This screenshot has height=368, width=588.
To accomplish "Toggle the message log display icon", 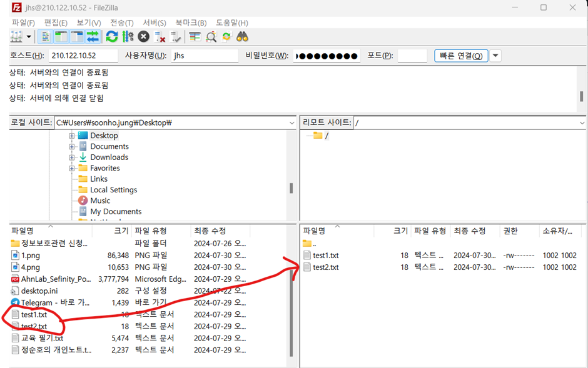I will click(46, 37).
